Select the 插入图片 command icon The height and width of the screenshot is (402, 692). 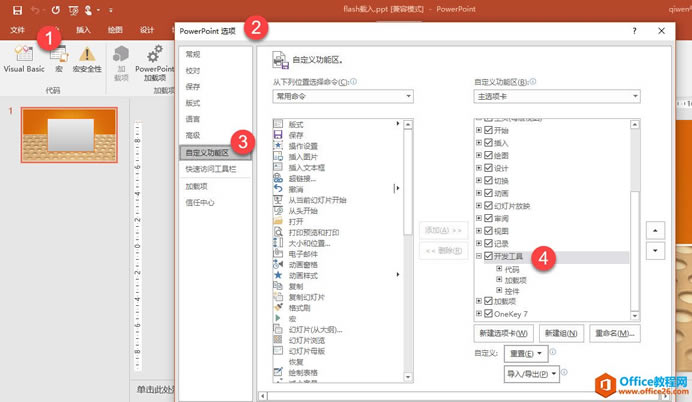[278, 156]
